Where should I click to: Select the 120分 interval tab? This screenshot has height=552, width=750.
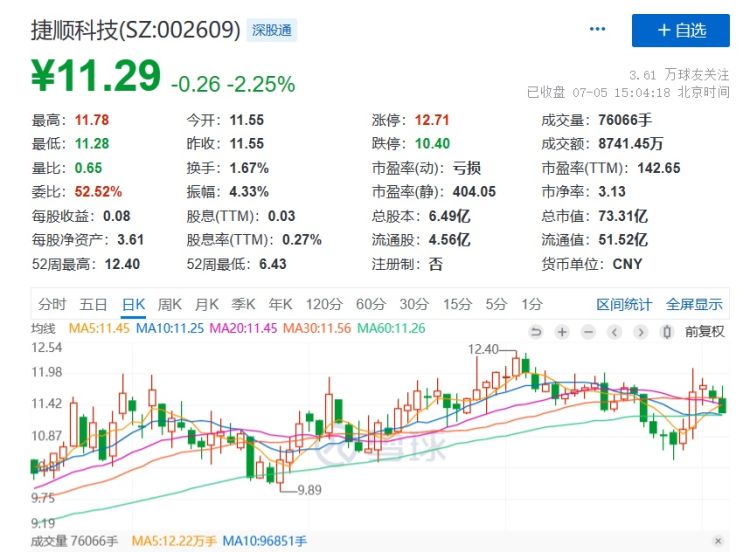pos(324,304)
